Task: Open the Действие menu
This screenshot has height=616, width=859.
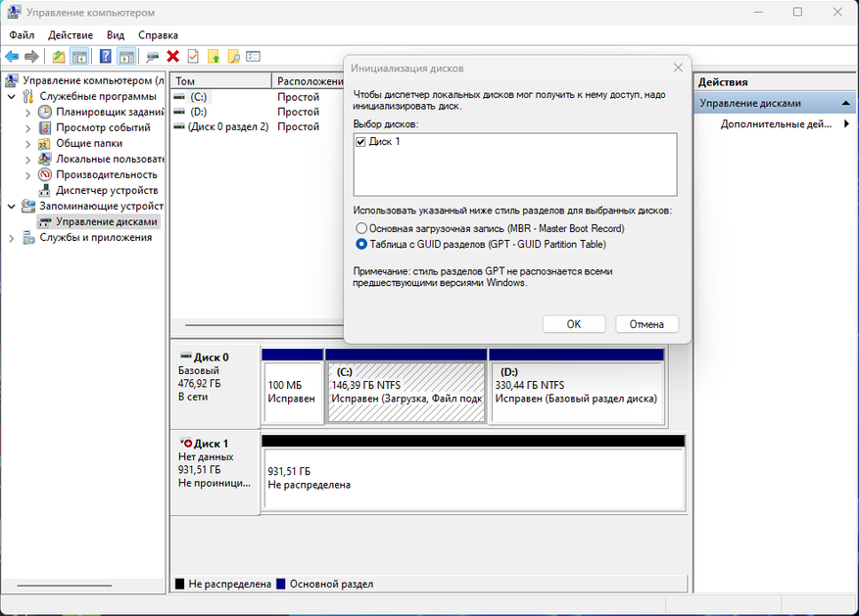Action: pyautogui.click(x=71, y=35)
